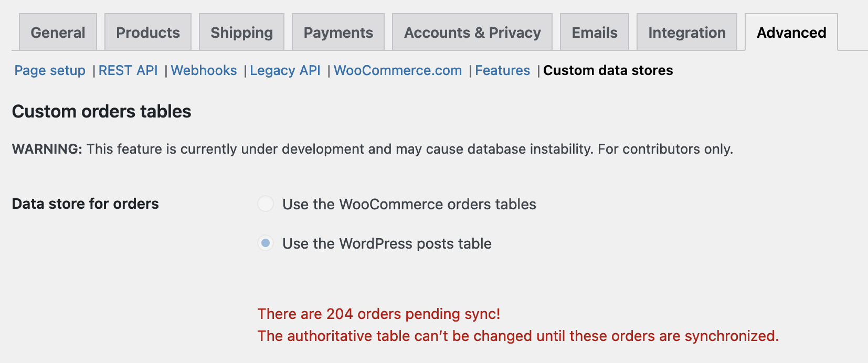This screenshot has height=363, width=868.
Task: Click the 'Custom orders tables' heading
Action: pyautogui.click(x=102, y=111)
